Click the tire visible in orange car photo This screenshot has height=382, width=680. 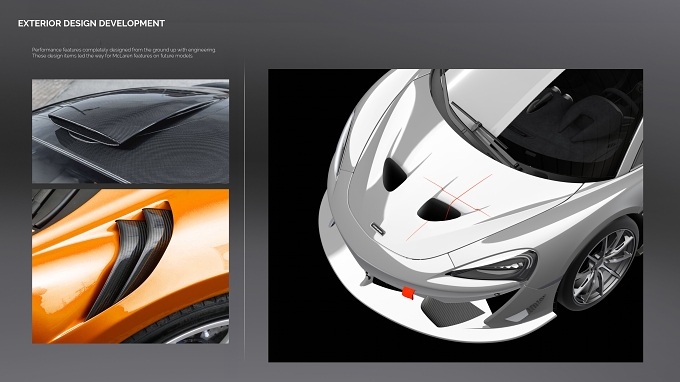click(x=191, y=322)
